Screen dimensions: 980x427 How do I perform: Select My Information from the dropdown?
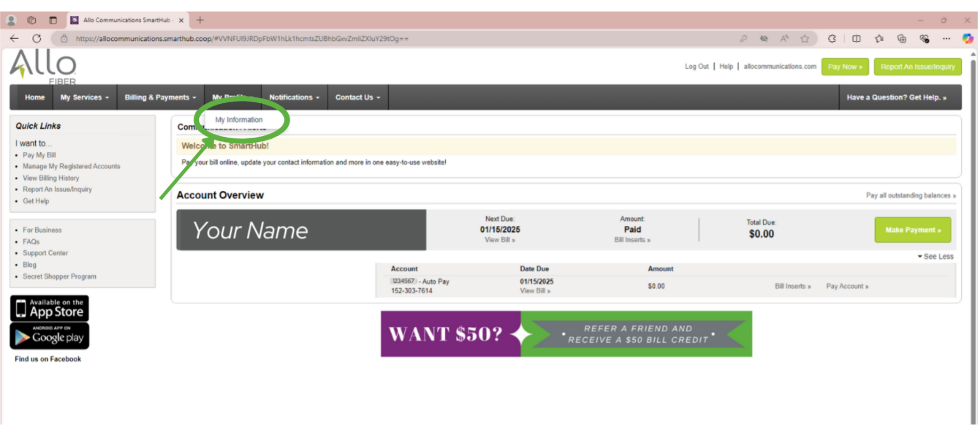tap(239, 120)
